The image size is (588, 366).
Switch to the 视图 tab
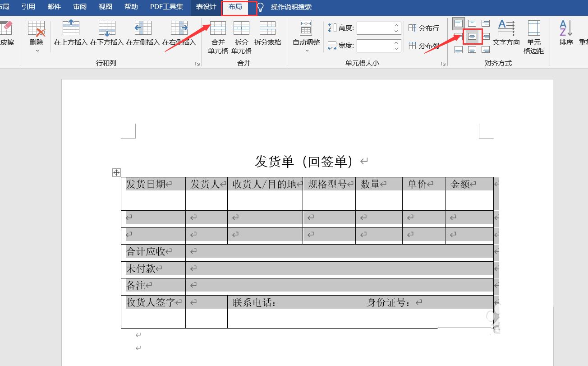tap(106, 7)
